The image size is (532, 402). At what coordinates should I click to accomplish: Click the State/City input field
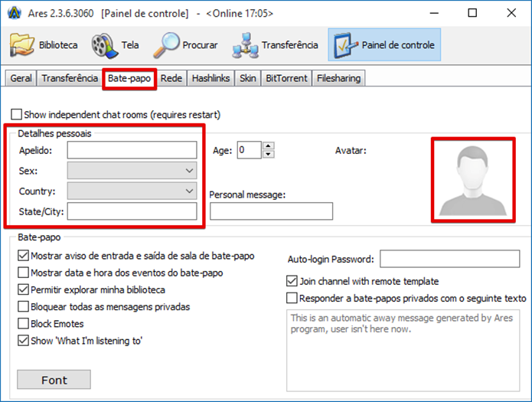pos(132,211)
